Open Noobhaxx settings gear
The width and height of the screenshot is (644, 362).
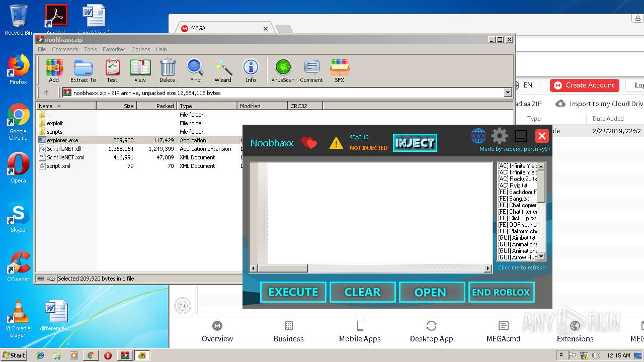click(499, 136)
